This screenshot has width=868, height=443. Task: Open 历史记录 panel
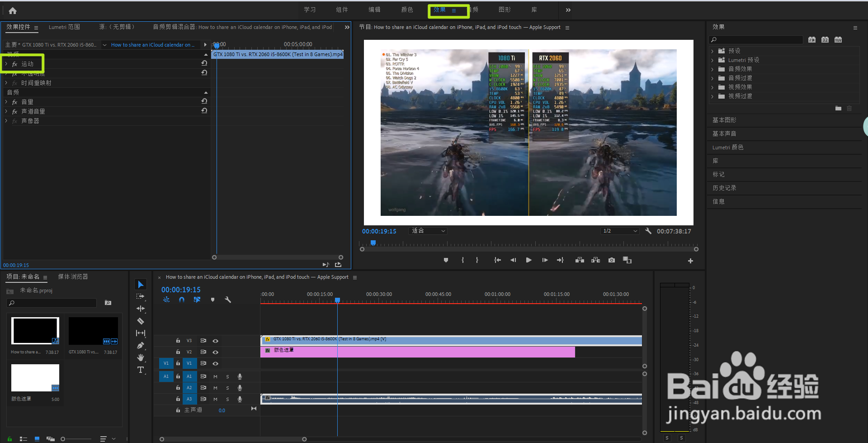pyautogui.click(x=724, y=188)
